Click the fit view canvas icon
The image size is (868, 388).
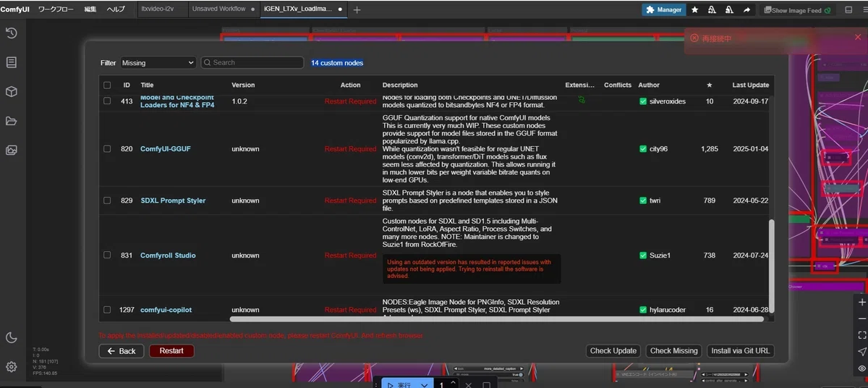[861, 335]
